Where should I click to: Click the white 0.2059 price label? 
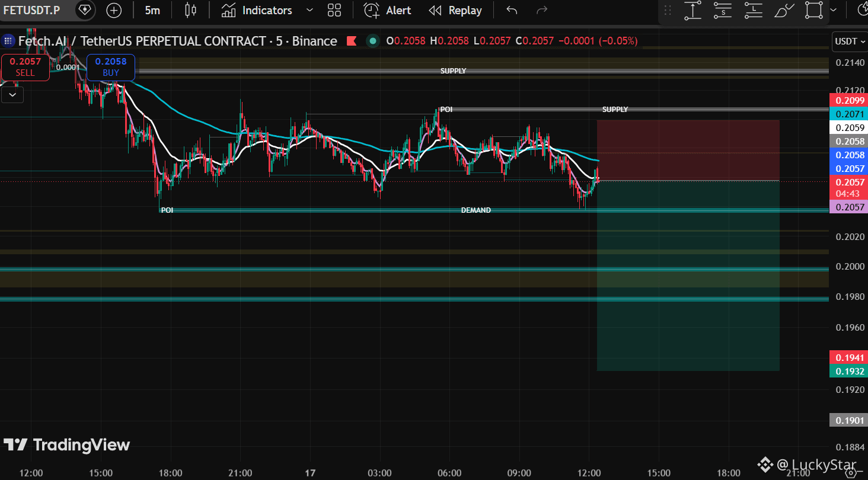tap(849, 127)
